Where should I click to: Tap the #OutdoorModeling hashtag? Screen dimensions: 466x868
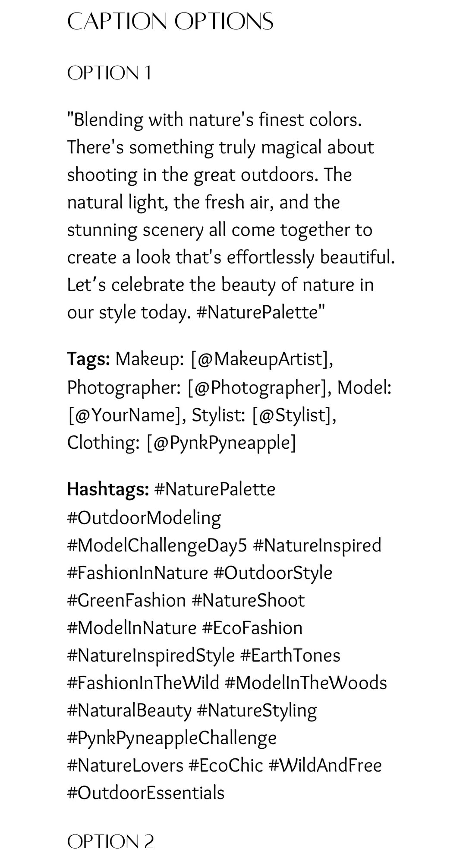click(144, 517)
